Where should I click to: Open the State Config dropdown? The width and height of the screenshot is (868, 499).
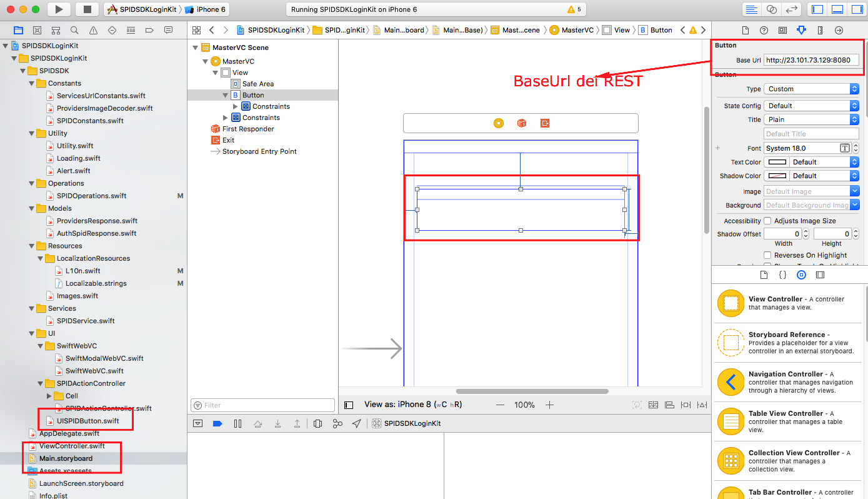coord(811,106)
